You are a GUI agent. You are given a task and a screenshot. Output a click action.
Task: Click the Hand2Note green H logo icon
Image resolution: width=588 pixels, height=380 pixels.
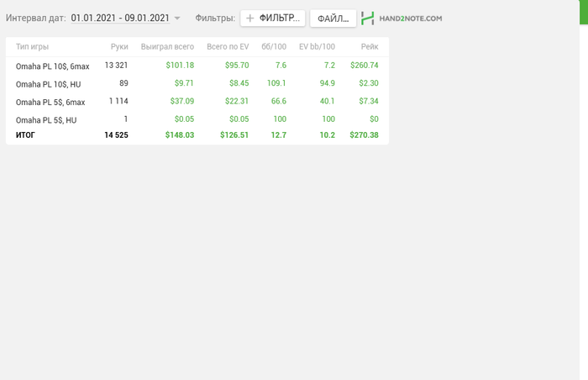[x=368, y=18]
